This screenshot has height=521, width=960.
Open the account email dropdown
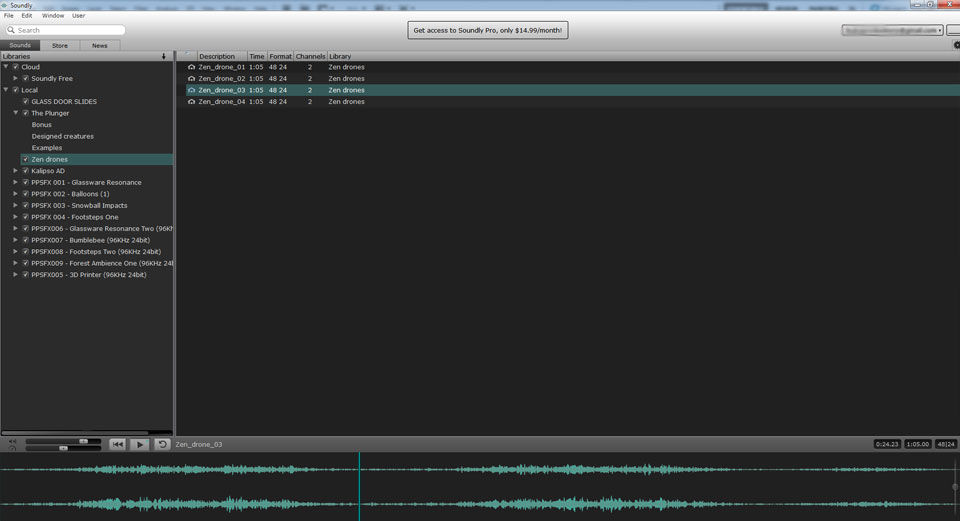coord(892,31)
